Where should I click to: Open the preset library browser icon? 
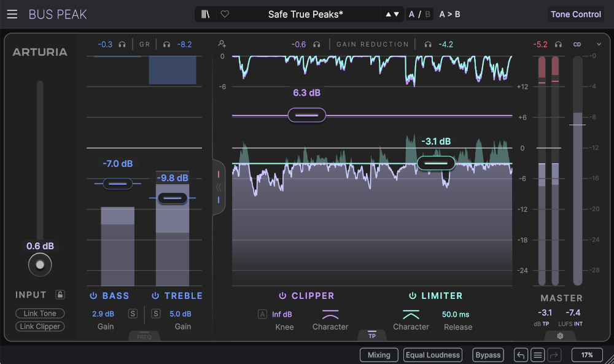click(206, 14)
